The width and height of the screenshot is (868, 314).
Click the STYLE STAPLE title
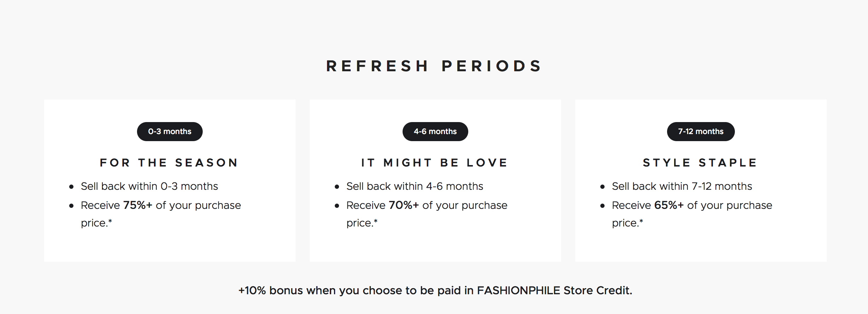pos(701,163)
